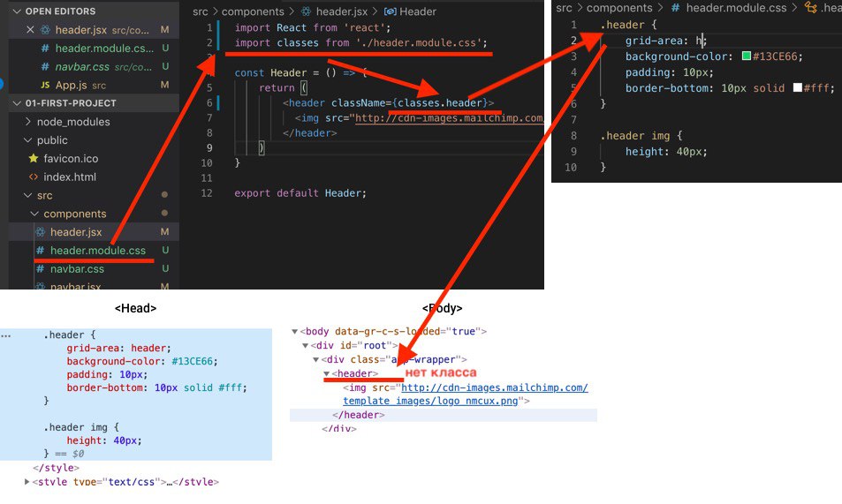Open the cdn-images.mailchimp.com link in DevTools

pos(495,387)
